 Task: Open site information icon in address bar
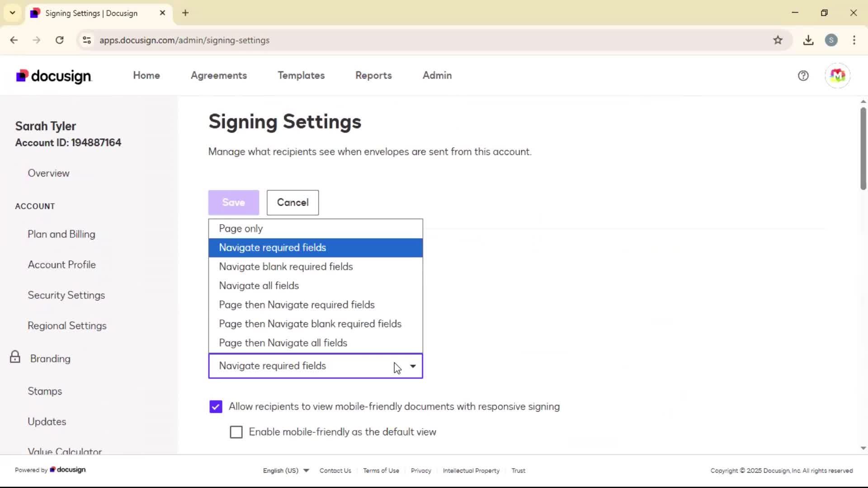point(87,40)
